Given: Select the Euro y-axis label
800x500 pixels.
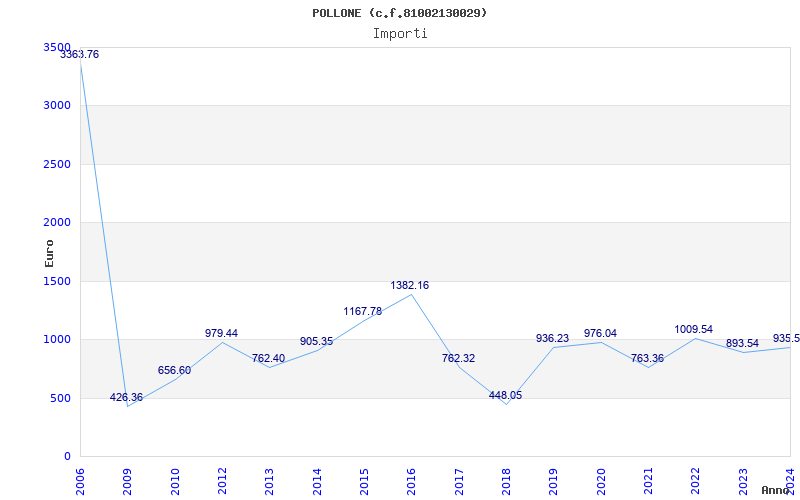Looking at the screenshot, I should point(50,252).
